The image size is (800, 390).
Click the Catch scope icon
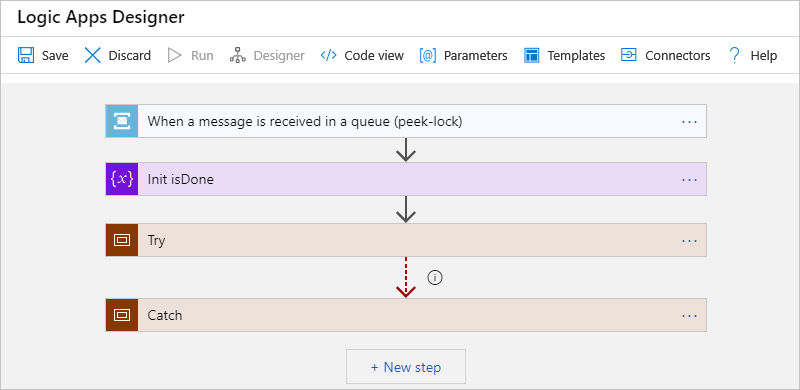(x=122, y=315)
